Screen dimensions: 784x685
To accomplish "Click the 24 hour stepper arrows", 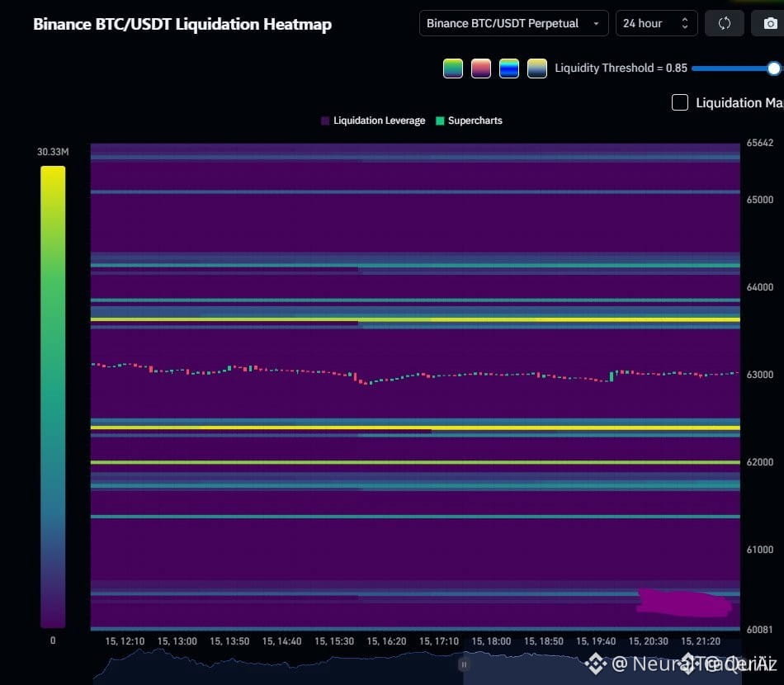I will click(685, 23).
